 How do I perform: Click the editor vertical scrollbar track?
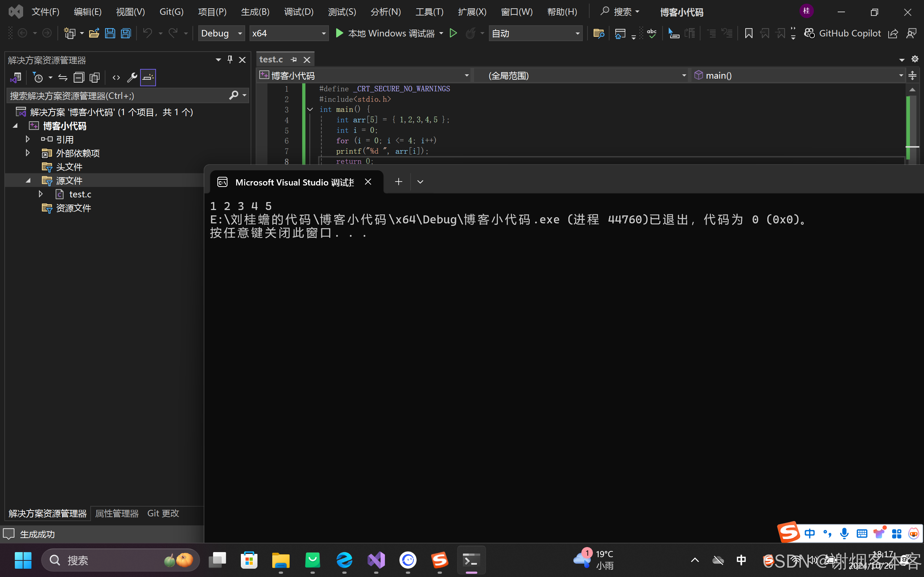(912, 126)
